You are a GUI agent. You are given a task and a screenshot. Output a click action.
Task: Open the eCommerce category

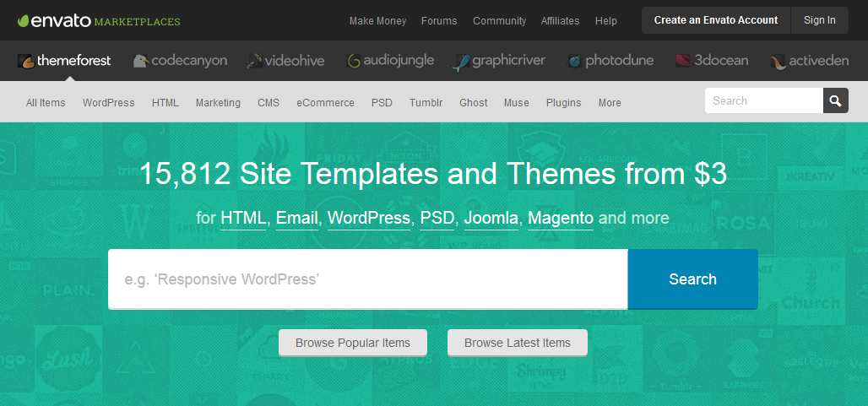pyautogui.click(x=326, y=103)
